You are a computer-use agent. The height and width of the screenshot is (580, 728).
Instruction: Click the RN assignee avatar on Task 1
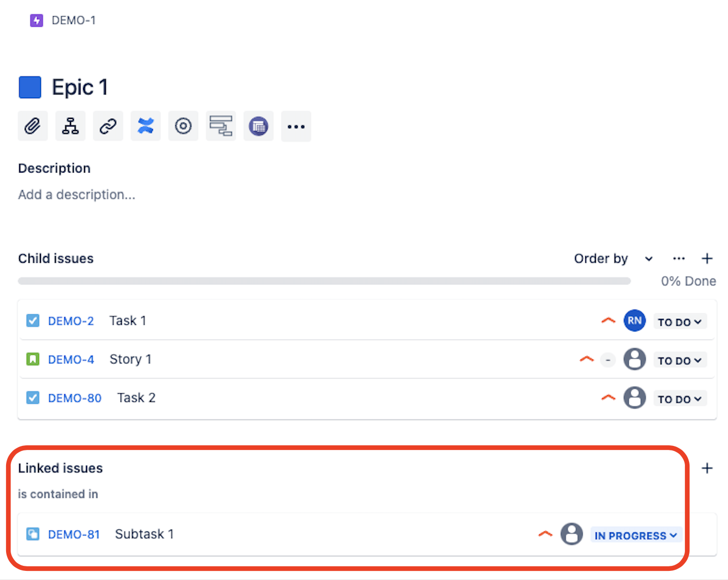coord(634,321)
